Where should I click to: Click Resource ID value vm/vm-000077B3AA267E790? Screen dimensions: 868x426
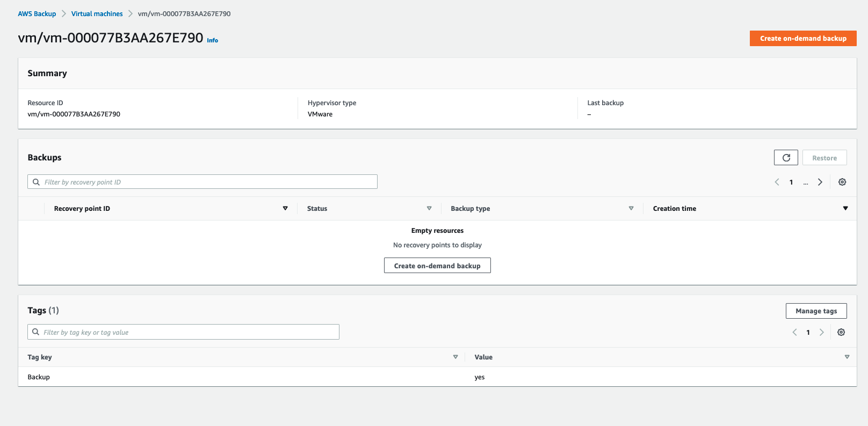(x=74, y=114)
